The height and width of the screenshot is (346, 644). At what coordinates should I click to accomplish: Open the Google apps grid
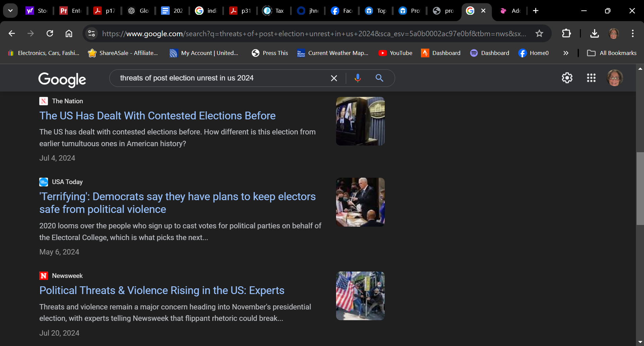point(591,78)
